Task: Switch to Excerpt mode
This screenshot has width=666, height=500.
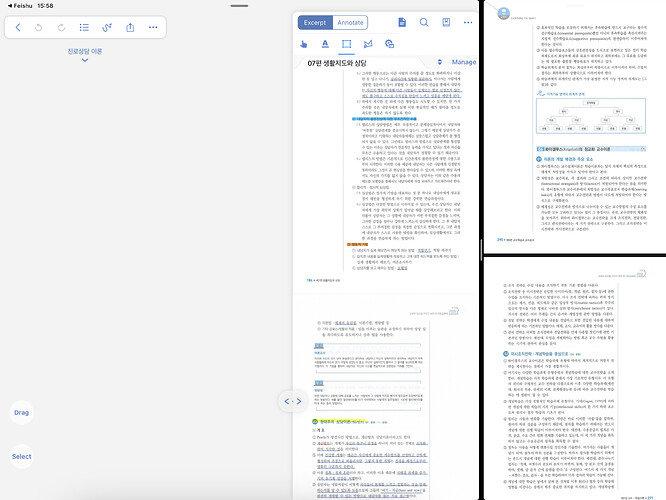Action: 315,23
